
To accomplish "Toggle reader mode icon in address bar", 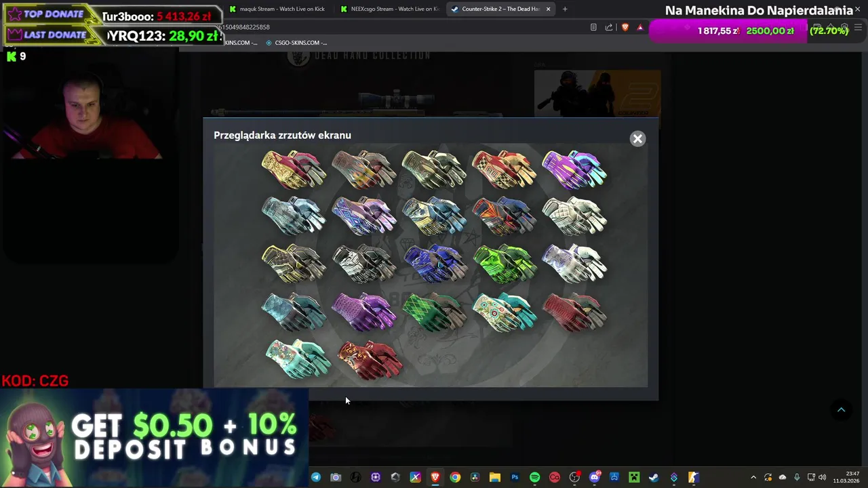I will pyautogui.click(x=593, y=27).
